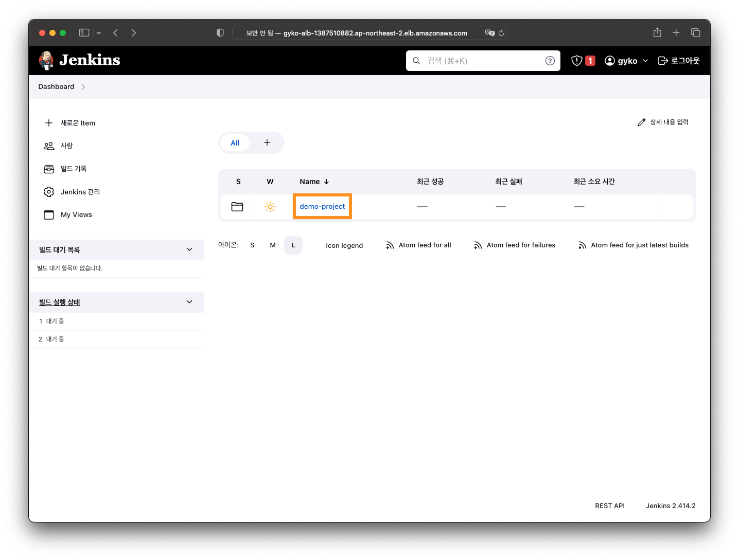Go to Dashboard breadcrumb
Screen dimensions: 739x560
(x=56, y=86)
